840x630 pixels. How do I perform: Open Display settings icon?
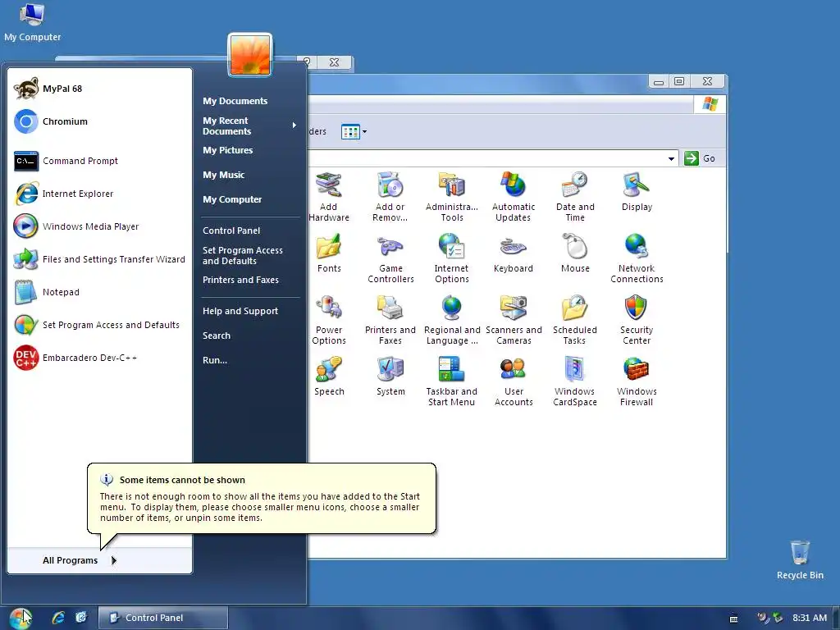pos(637,192)
